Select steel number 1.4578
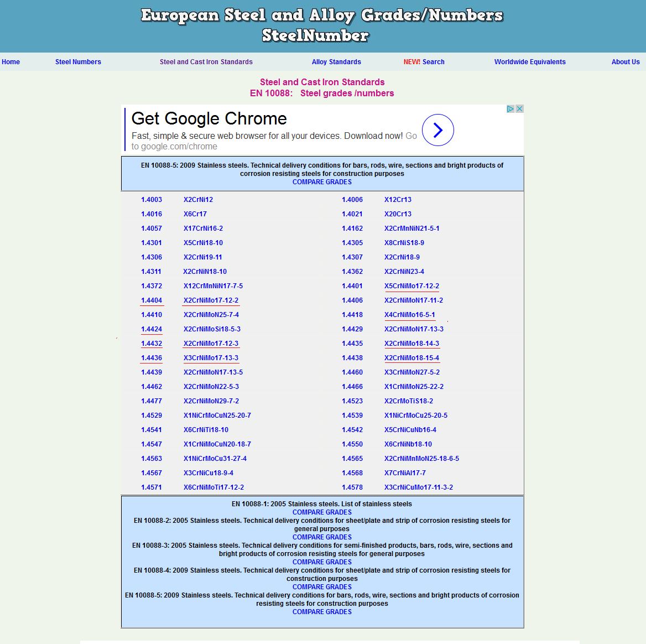646x644 pixels. coord(352,487)
